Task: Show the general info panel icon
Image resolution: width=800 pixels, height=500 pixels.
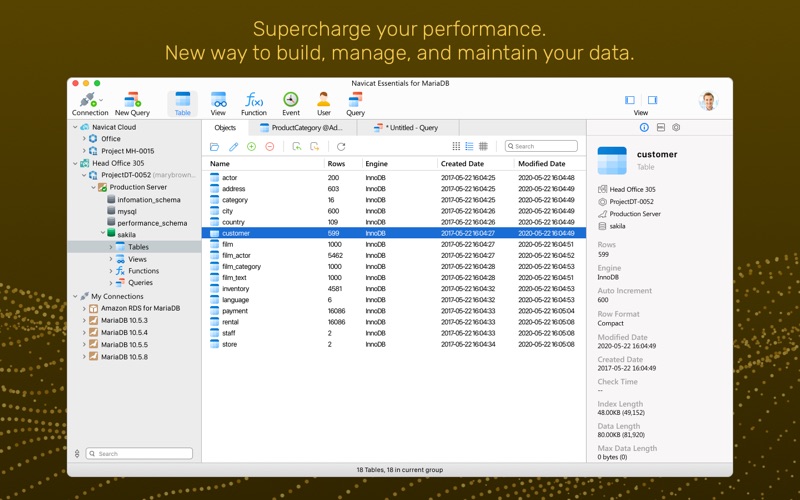Action: pos(644,128)
